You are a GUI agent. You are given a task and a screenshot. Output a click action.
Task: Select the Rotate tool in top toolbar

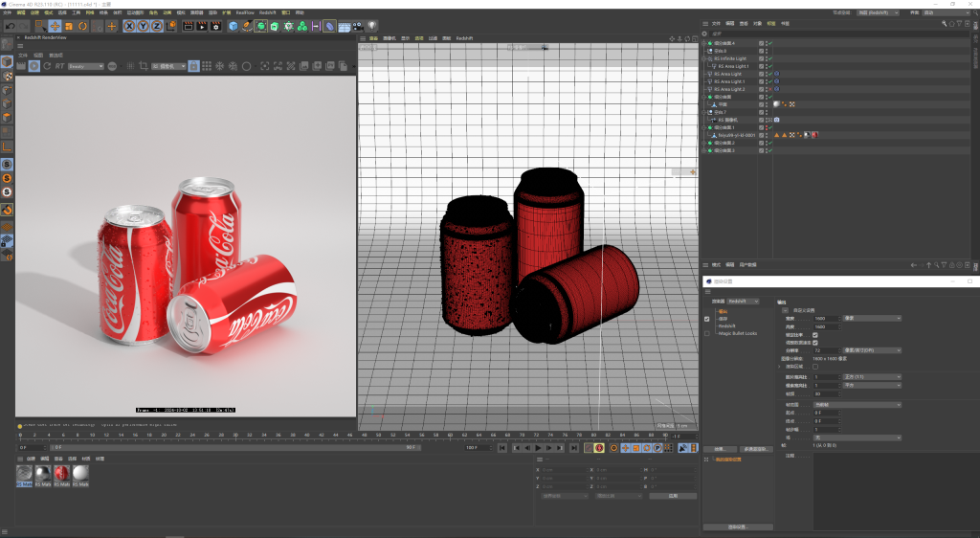[82, 26]
